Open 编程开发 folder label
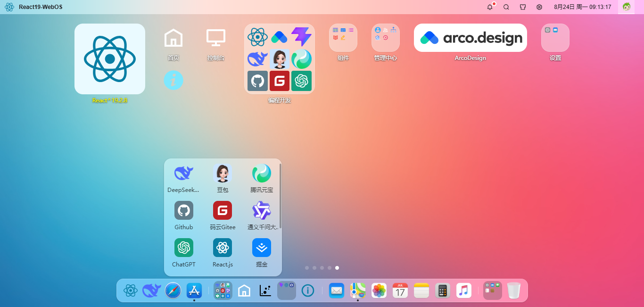The image size is (644, 307). [280, 100]
